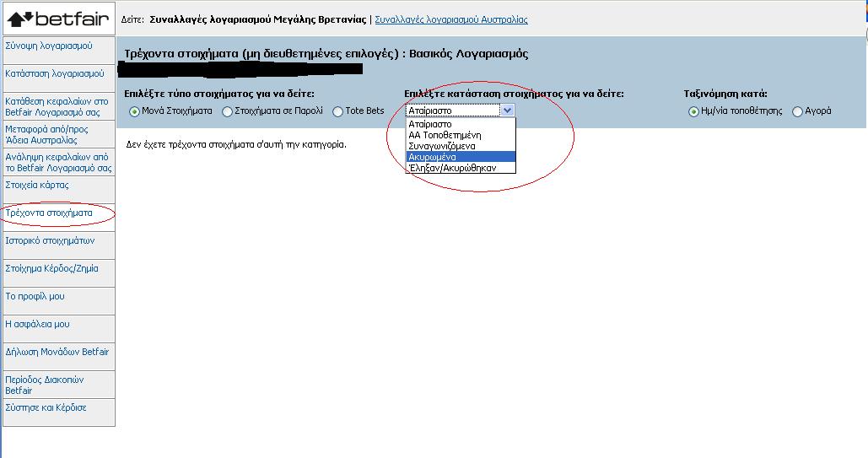The height and width of the screenshot is (458, 868).
Task: Select the Αγορά sort radio button
Action: pyautogui.click(x=798, y=112)
